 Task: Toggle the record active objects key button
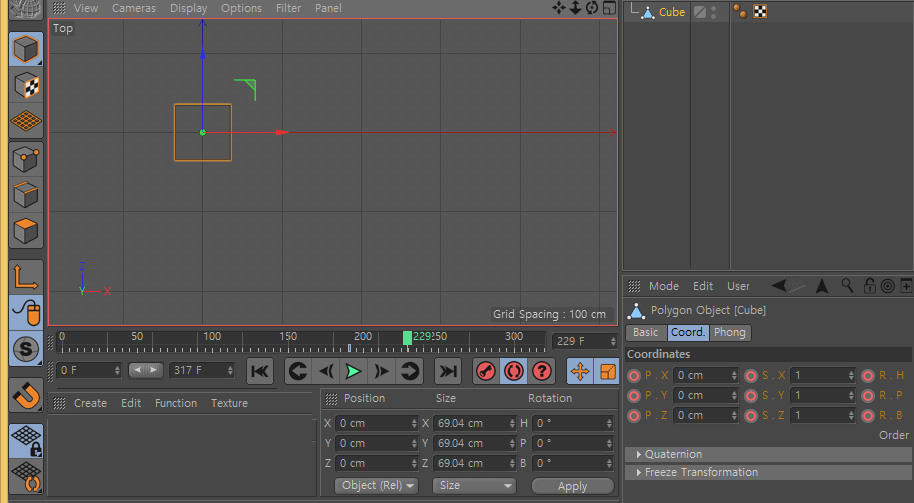(x=486, y=371)
